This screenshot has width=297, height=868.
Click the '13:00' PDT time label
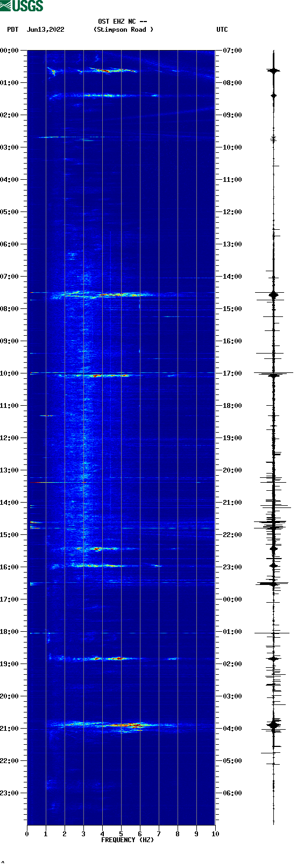[x=9, y=470]
